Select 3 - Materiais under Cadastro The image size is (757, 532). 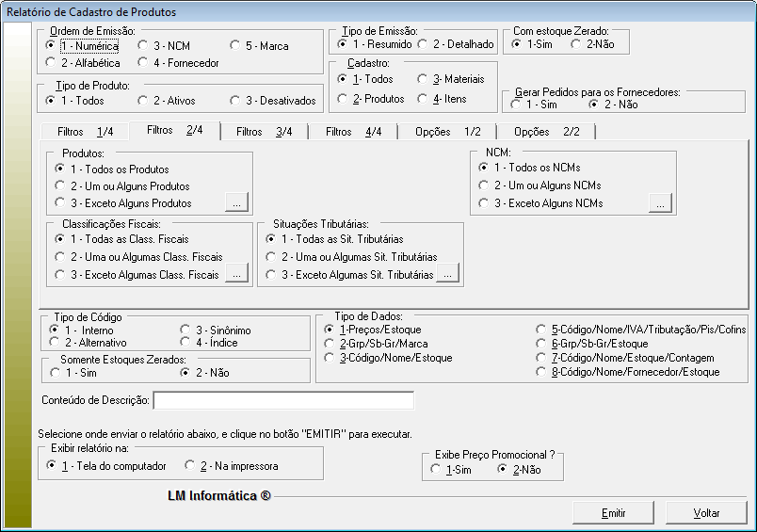425,80
